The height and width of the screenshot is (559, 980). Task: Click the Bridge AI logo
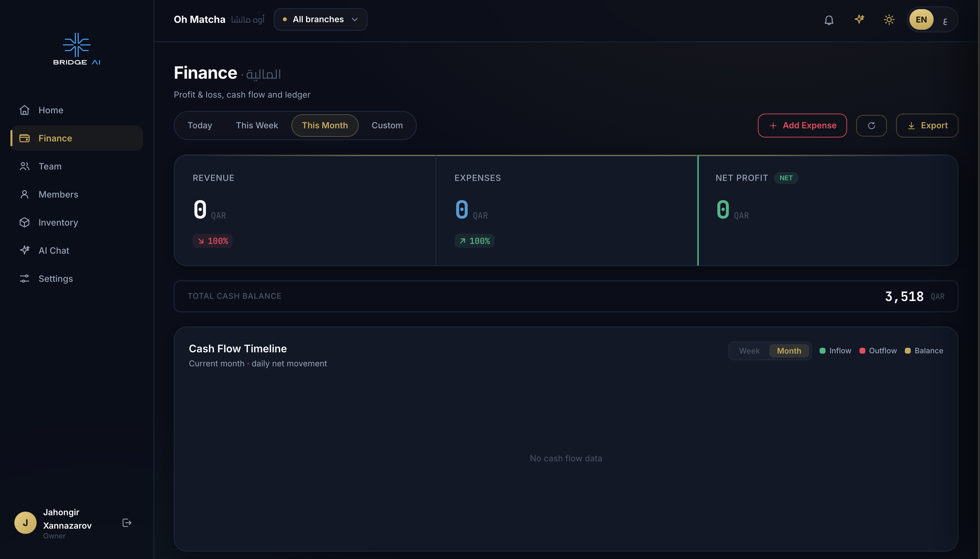[77, 49]
